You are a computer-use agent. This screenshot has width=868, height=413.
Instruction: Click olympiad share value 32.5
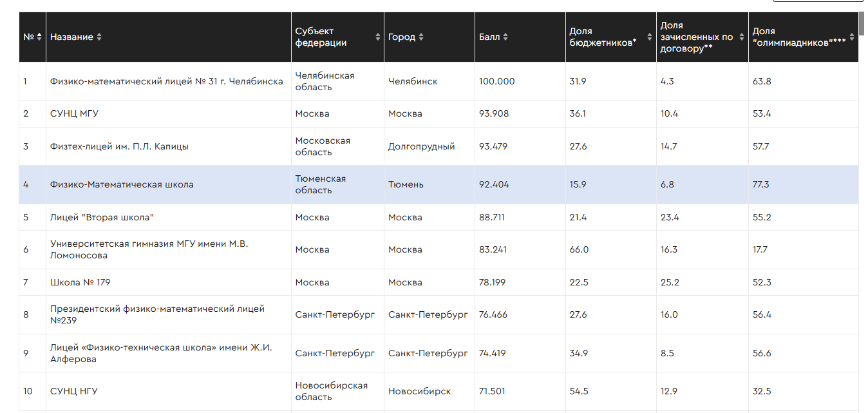(x=762, y=391)
